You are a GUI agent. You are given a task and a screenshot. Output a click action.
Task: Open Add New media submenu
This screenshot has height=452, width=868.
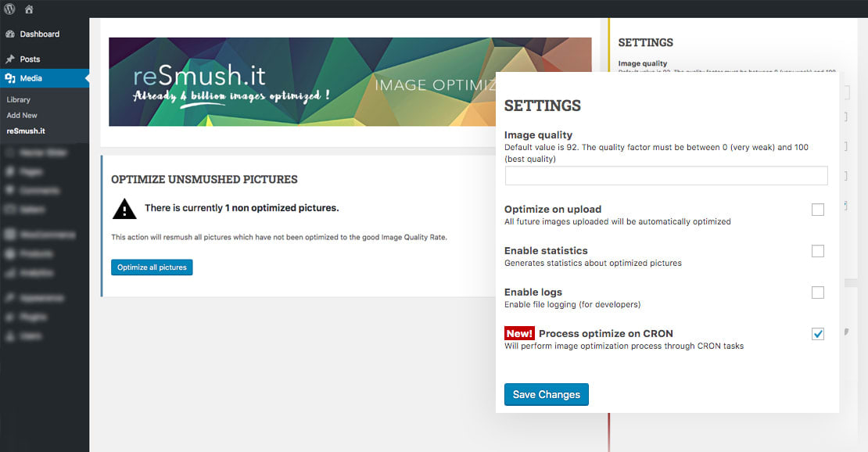tap(22, 115)
